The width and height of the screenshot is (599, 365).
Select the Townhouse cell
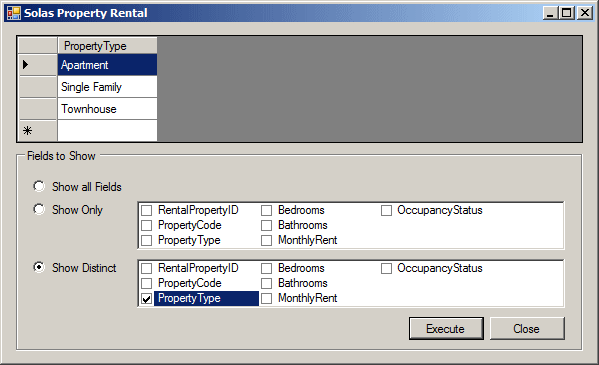(107, 109)
